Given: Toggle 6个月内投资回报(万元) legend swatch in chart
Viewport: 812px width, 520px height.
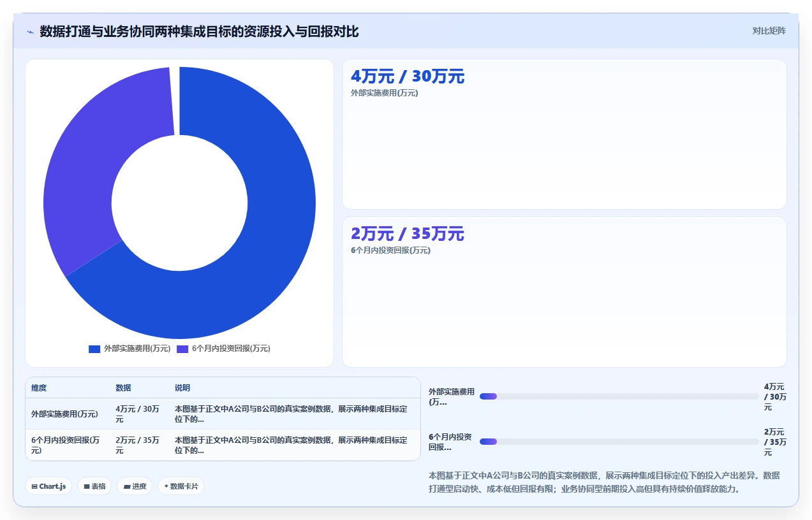Looking at the screenshot, I should pyautogui.click(x=182, y=349).
